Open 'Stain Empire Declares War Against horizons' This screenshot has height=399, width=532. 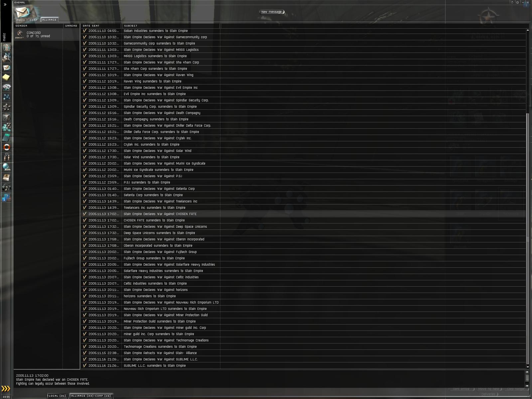tap(303, 290)
